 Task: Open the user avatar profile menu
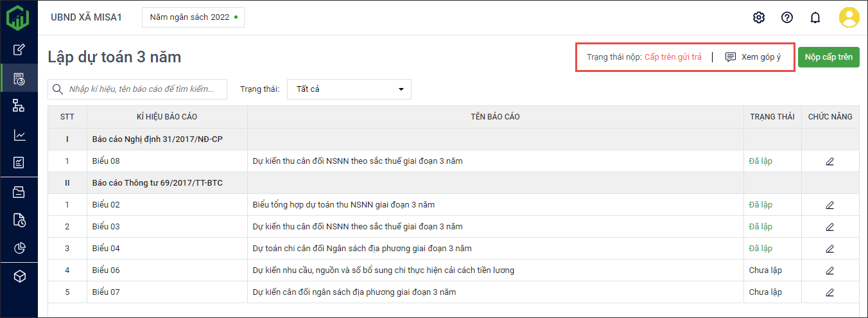tap(849, 17)
